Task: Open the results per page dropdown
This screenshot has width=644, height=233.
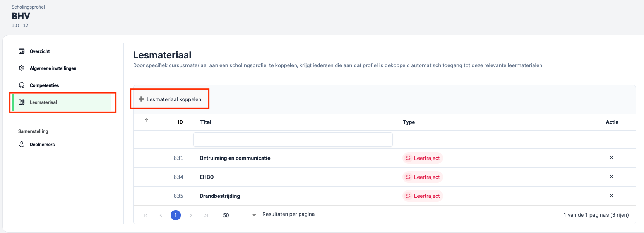Action: (x=240, y=215)
